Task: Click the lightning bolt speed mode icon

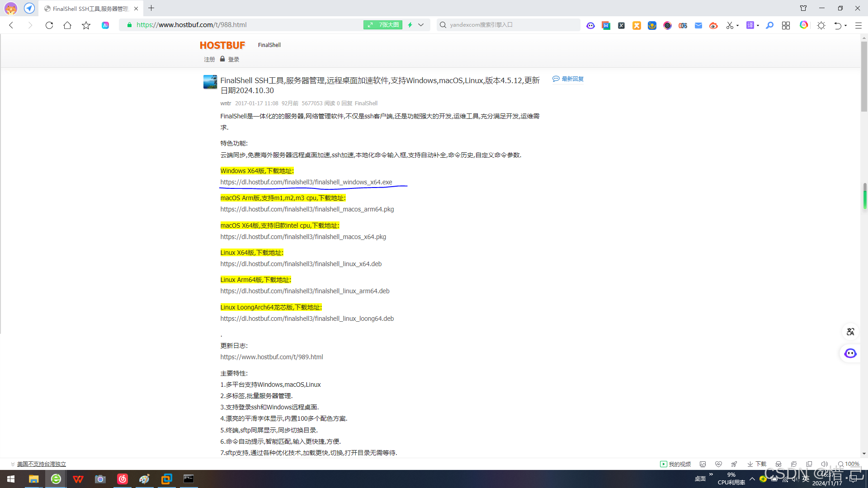Action: point(410,25)
